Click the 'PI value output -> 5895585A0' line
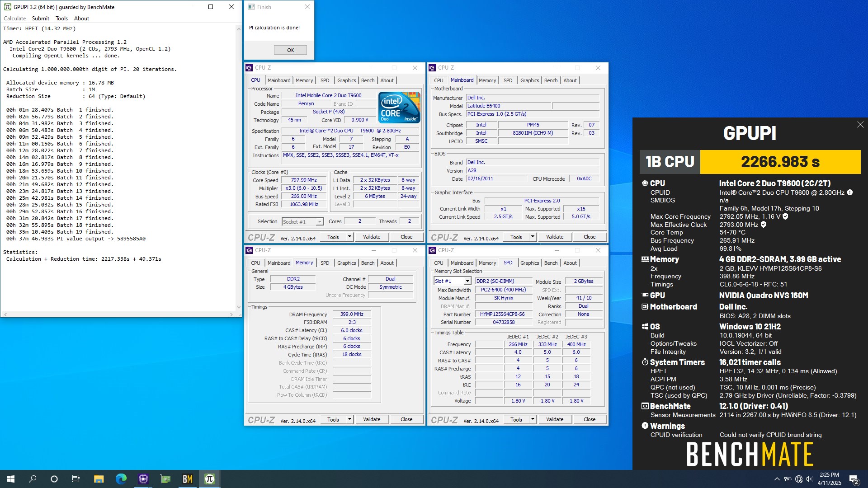The width and height of the screenshot is (868, 488). pos(76,239)
